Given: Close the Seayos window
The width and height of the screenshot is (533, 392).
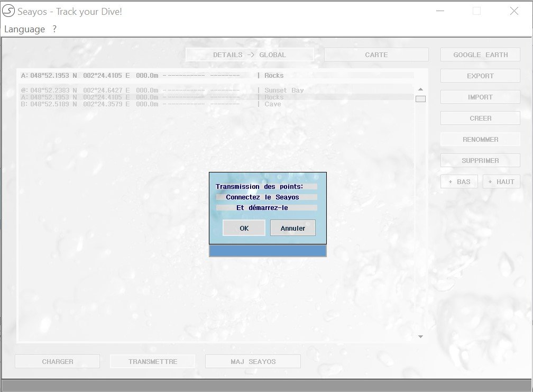Looking at the screenshot, I should 514,11.
